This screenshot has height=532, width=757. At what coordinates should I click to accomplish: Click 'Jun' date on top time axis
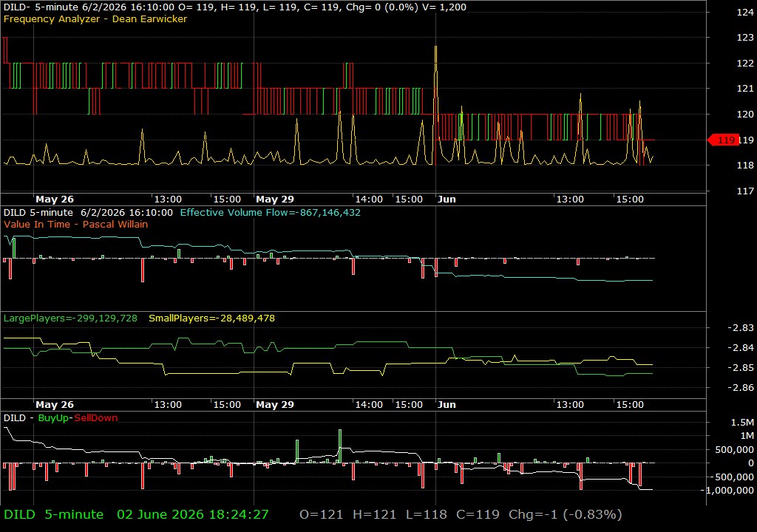click(447, 199)
